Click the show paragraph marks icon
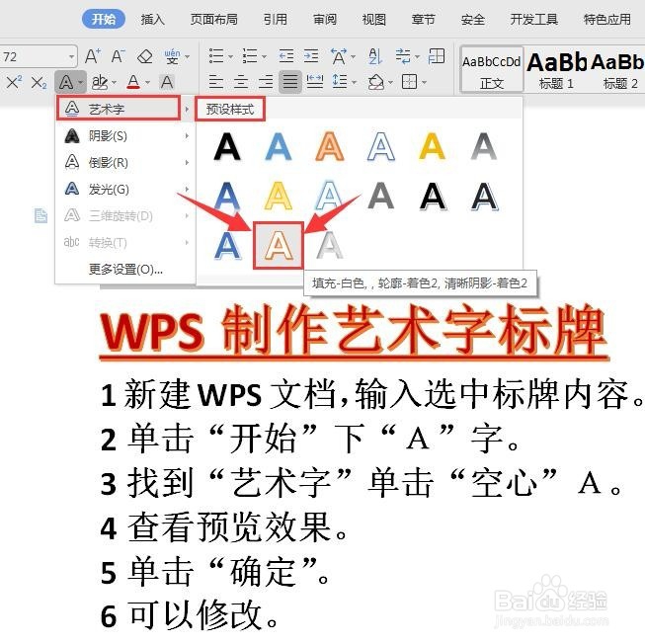 click(x=403, y=56)
